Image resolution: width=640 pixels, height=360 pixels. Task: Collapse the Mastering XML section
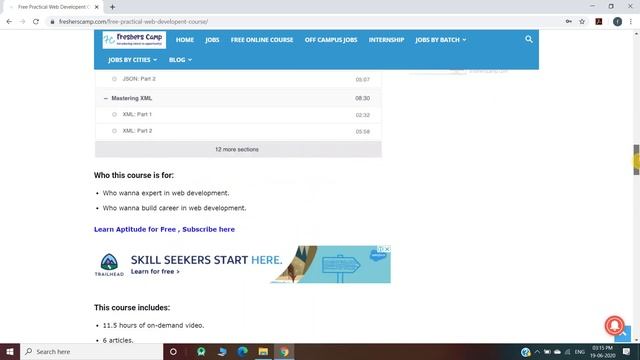[106, 98]
